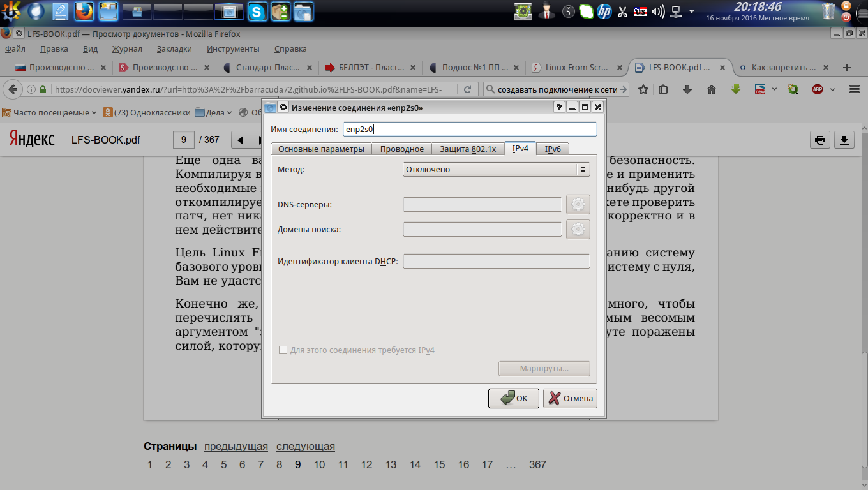
Task: Click the Яндекс logo in docviewer
Action: point(32,139)
